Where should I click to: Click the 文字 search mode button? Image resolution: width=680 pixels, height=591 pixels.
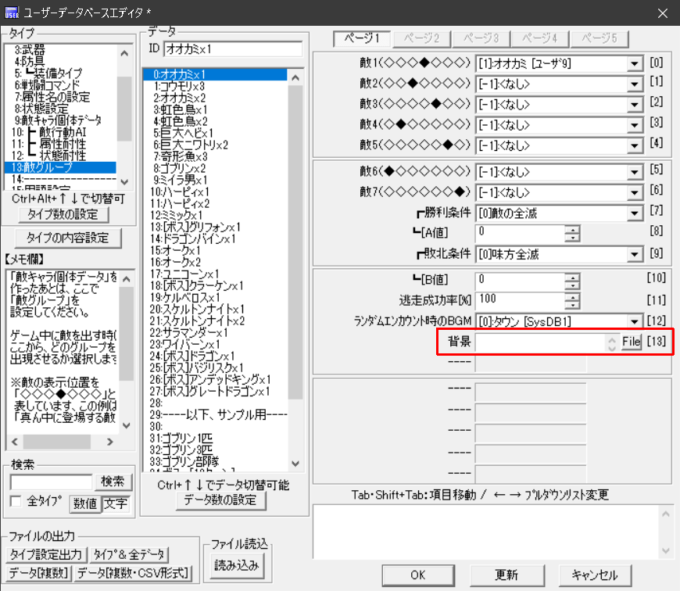(114, 503)
